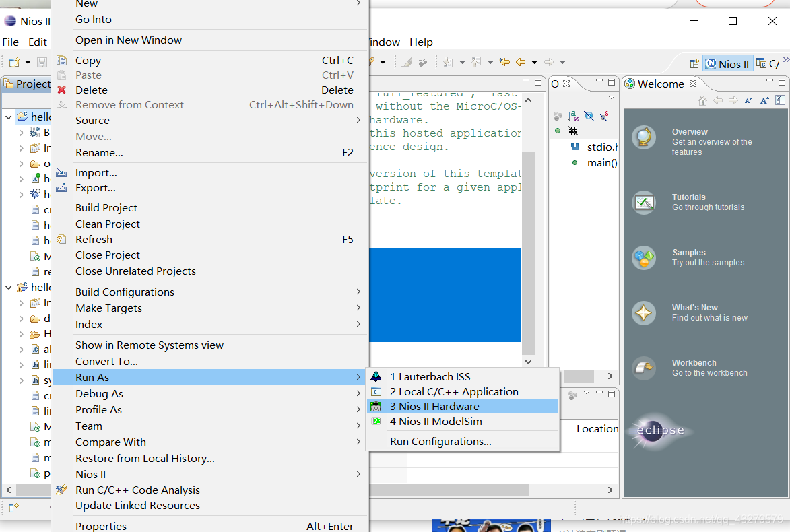The width and height of the screenshot is (790, 532).
Task: Click the Reduce font size icon in Welcome
Action: pos(749,100)
